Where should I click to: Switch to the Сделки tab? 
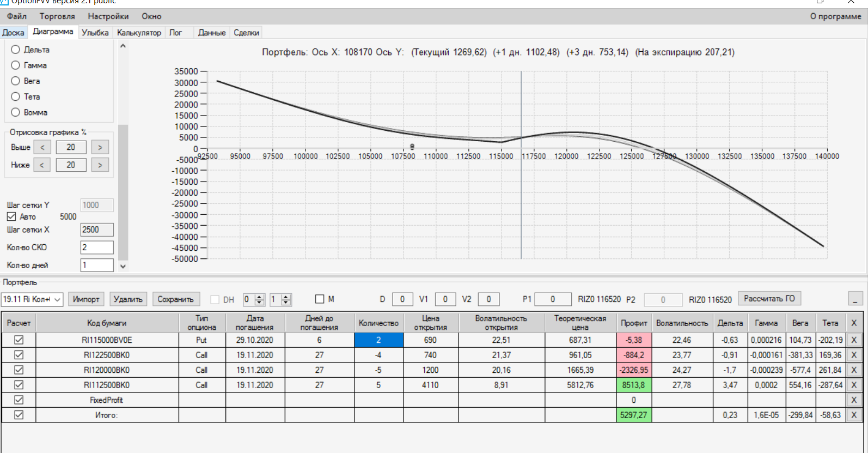coord(246,33)
